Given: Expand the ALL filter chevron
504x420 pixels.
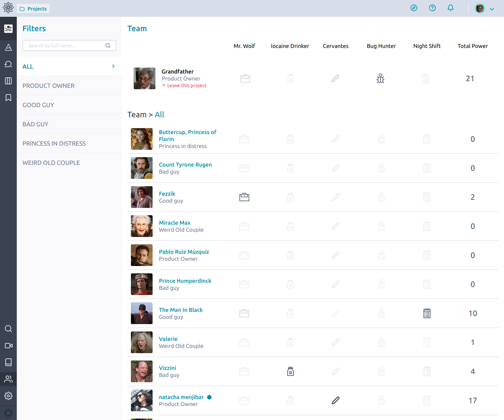Looking at the screenshot, I should click(x=113, y=66).
